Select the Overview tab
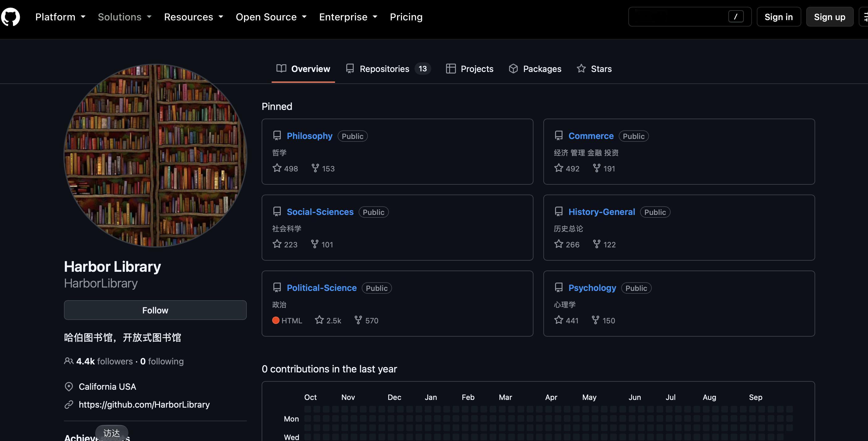This screenshot has width=868, height=441. (x=303, y=69)
